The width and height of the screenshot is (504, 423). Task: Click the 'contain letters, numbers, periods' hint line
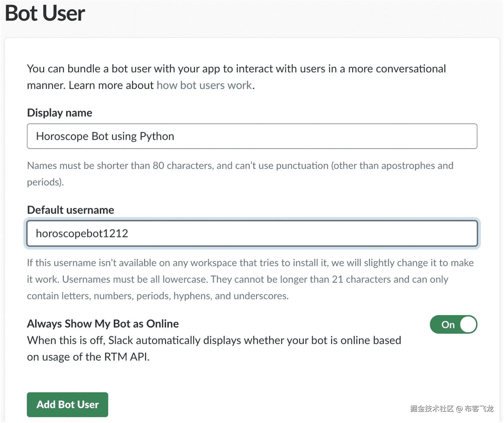(x=158, y=296)
